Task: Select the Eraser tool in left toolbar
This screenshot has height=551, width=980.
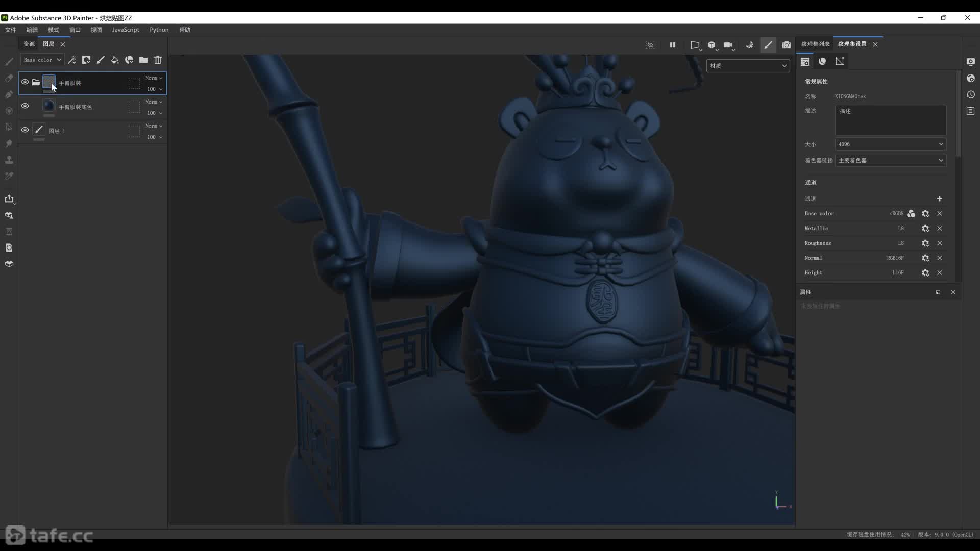Action: 9,78
